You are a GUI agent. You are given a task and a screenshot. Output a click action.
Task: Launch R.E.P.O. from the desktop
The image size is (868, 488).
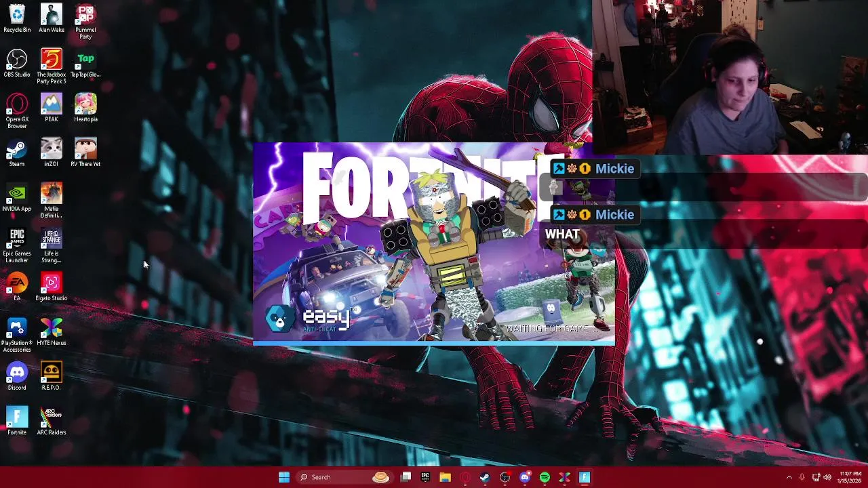point(52,376)
